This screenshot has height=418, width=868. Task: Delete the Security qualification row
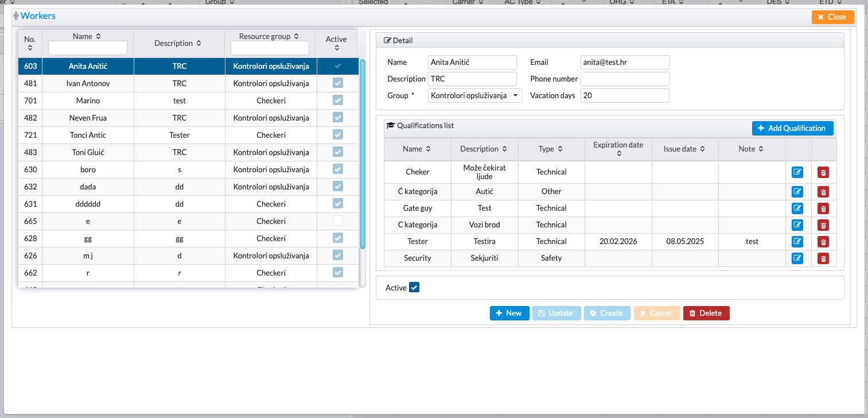click(x=823, y=258)
